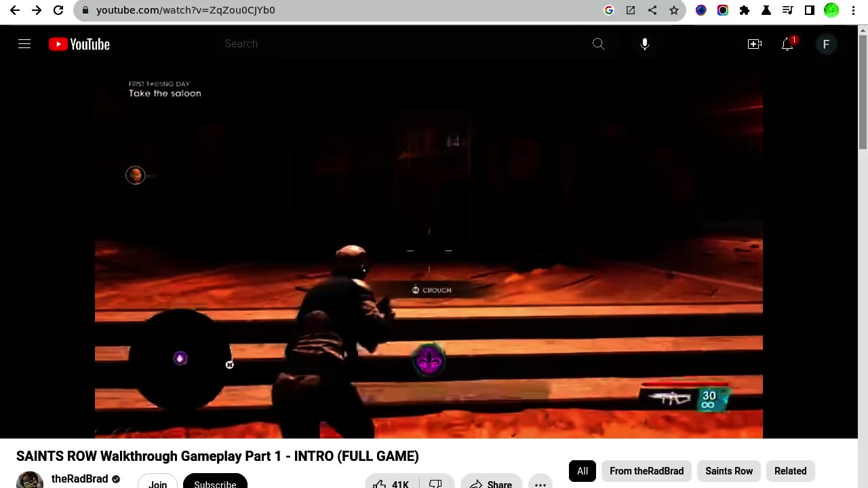Toggle the browser side panel
868x488 pixels.
pos(810,10)
